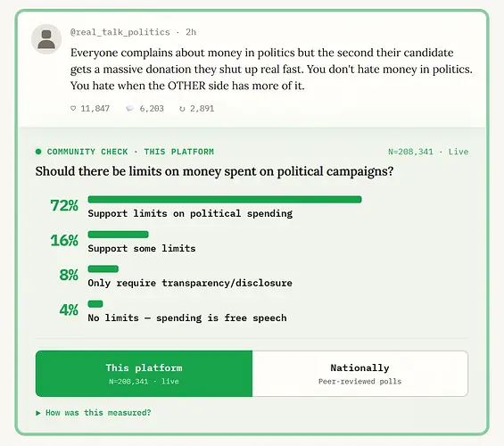Screen dimensions: 504x446
Task: Click the user avatar profile icon
Action: 46,39
